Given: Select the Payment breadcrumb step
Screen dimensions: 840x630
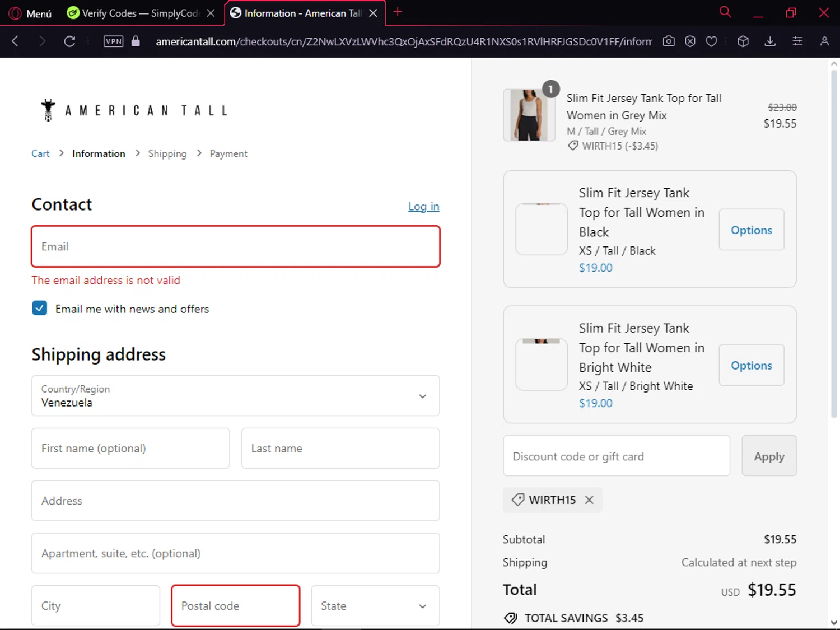Looking at the screenshot, I should 228,153.
